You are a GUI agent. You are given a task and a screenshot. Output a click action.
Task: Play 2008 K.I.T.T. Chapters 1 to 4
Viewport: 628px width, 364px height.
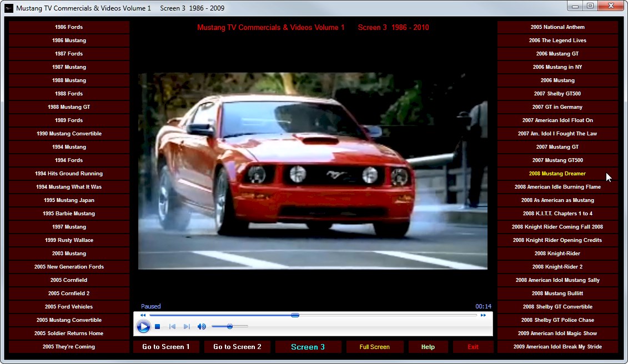coord(557,214)
